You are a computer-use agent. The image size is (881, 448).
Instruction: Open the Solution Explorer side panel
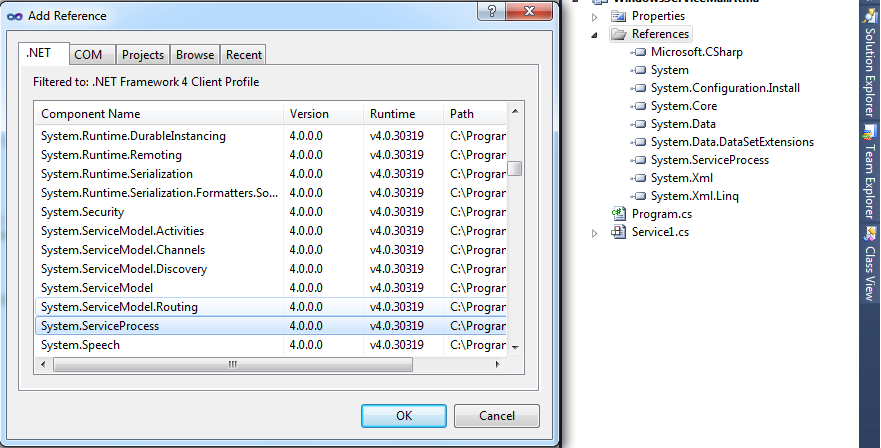tap(869, 62)
